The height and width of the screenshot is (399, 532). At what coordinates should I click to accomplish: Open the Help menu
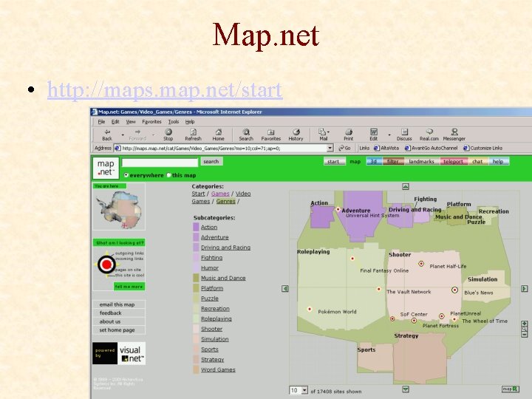point(190,121)
